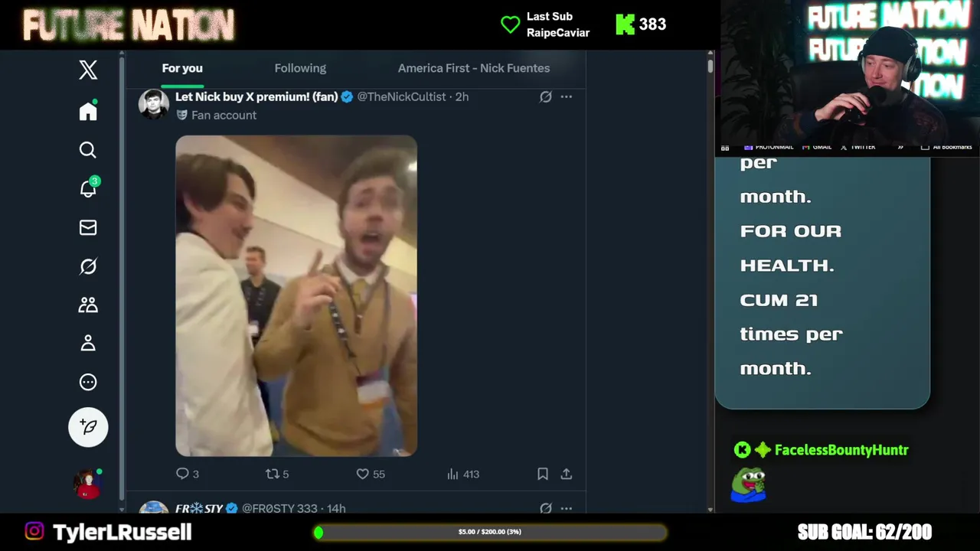Reply to the TheNickCultist post
The width and height of the screenshot is (980, 551).
(188, 474)
